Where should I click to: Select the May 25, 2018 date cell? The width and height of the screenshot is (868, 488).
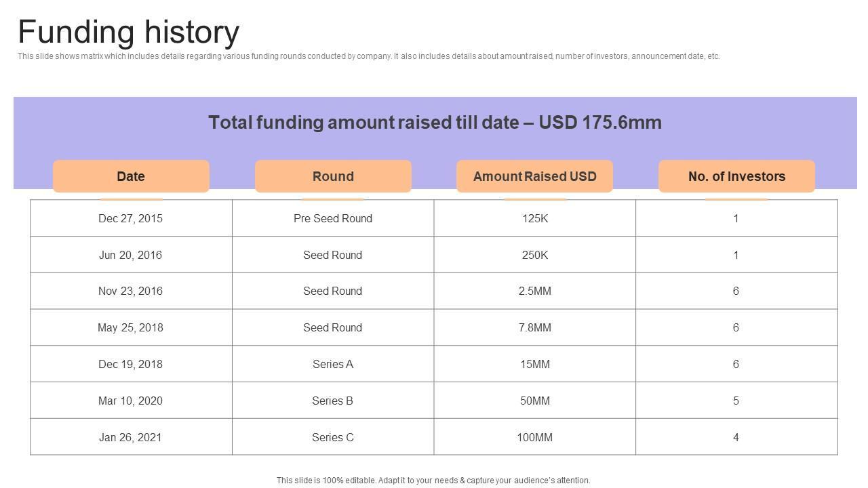(x=130, y=327)
